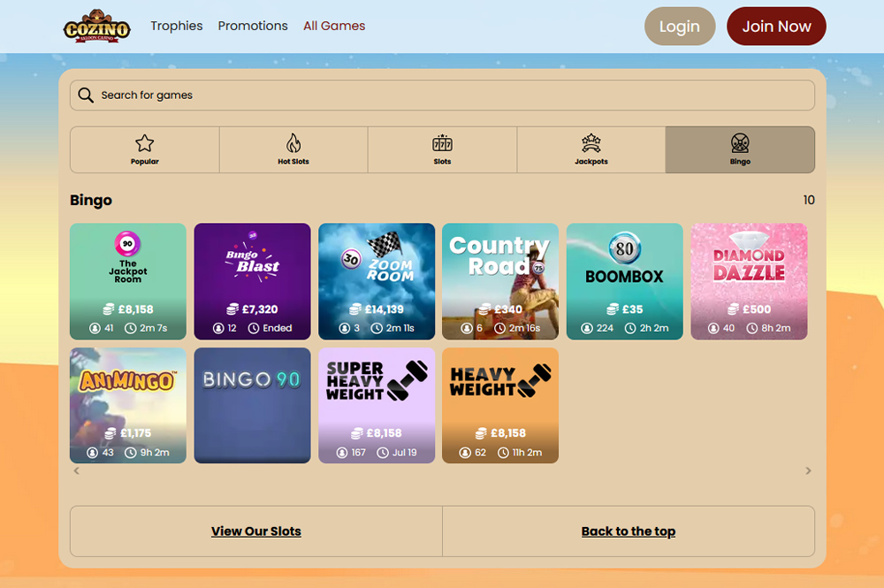Open The Jackpot Room bingo game

pyautogui.click(x=128, y=281)
